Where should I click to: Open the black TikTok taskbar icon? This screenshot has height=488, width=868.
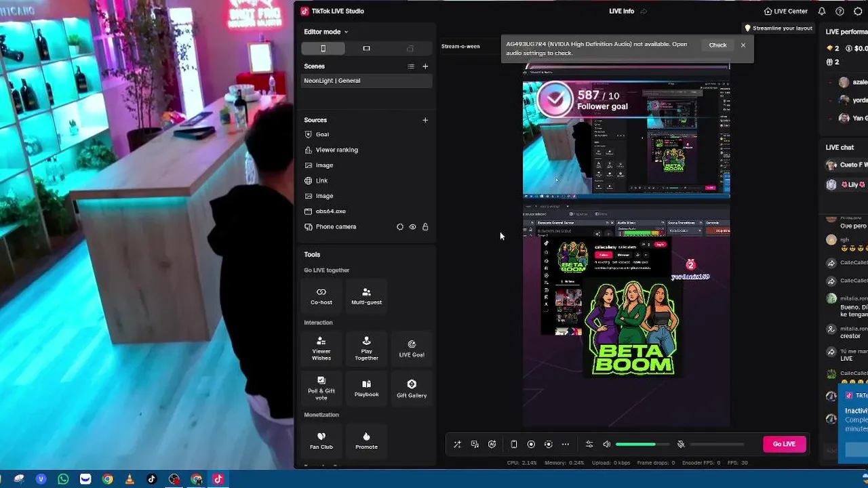(152, 479)
